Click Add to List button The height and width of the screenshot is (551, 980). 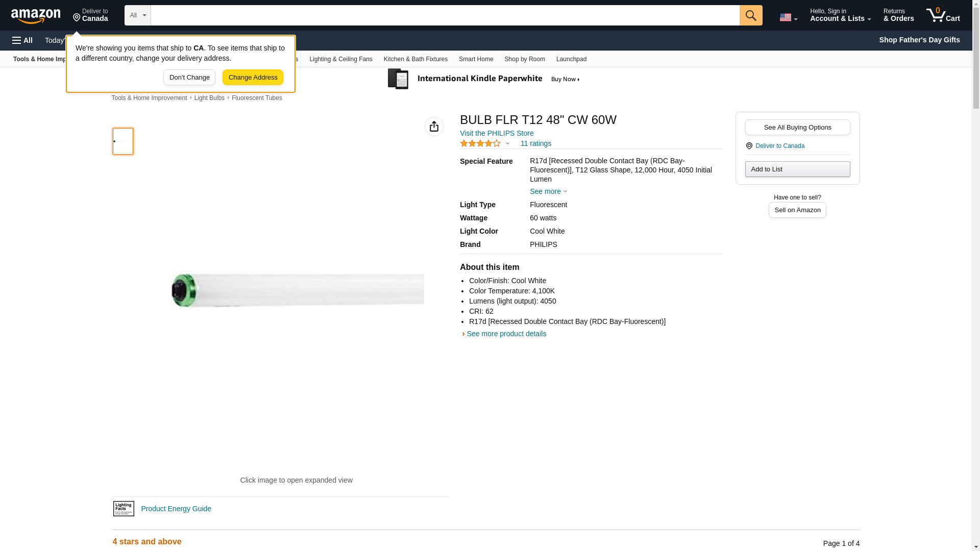(797, 169)
